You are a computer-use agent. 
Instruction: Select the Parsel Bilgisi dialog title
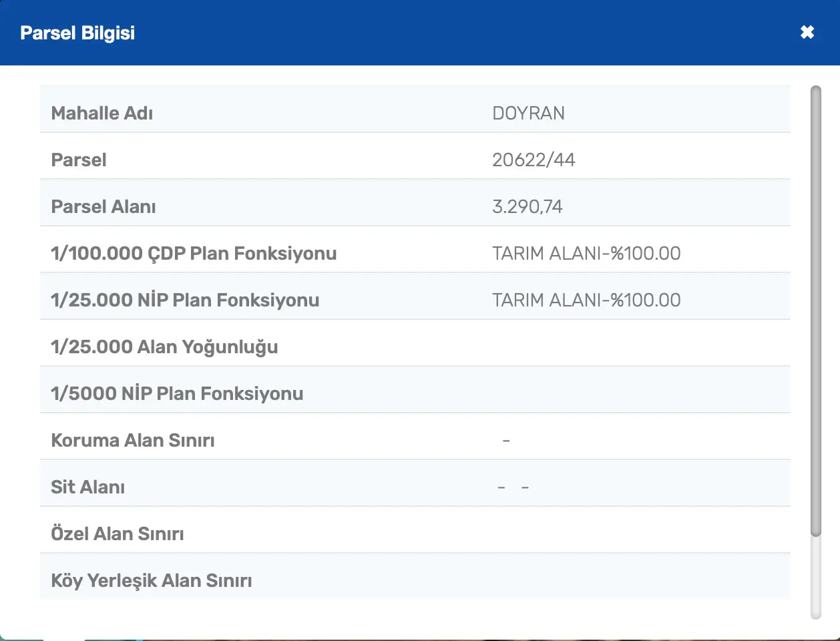(x=77, y=33)
